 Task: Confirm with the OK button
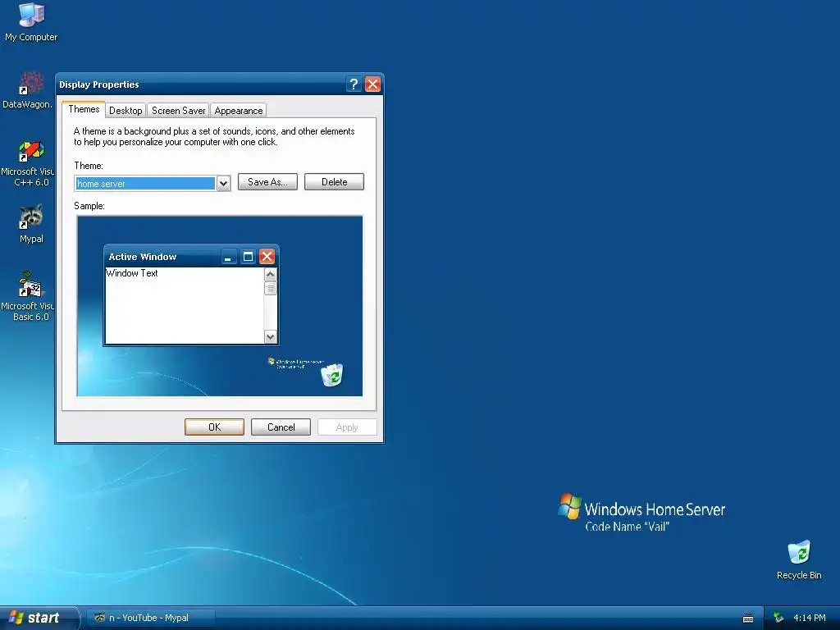(x=214, y=427)
